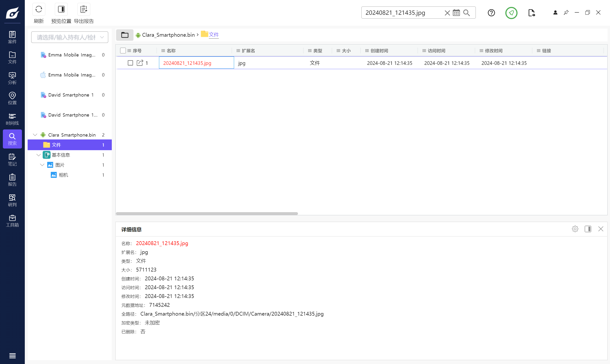Open the calendar date filter in search box
The height and width of the screenshot is (364, 610).
pos(456,13)
